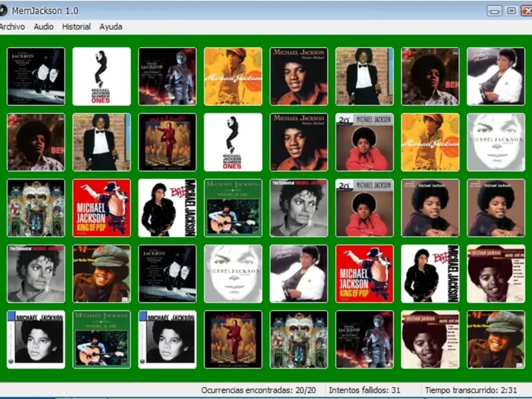Click the Dangerous cover in third row
Viewport: 532px width, 399px height.
click(36, 208)
